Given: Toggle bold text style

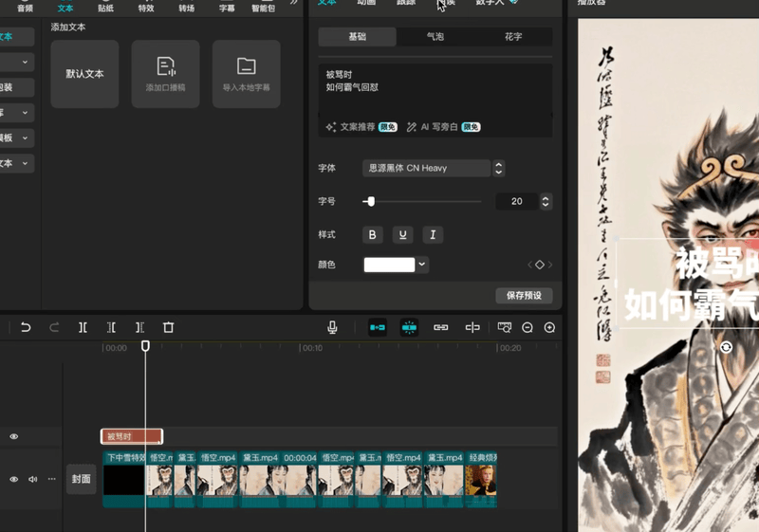Looking at the screenshot, I should click(x=372, y=234).
